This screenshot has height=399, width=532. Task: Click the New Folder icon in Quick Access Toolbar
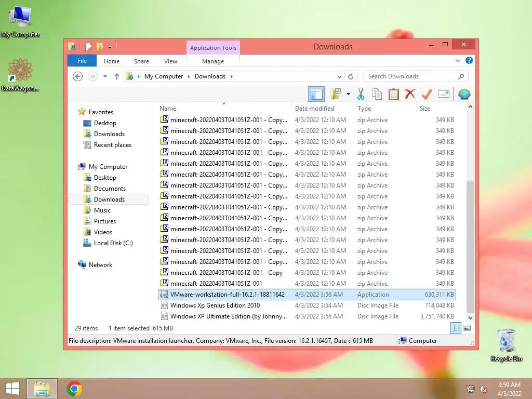click(x=100, y=46)
